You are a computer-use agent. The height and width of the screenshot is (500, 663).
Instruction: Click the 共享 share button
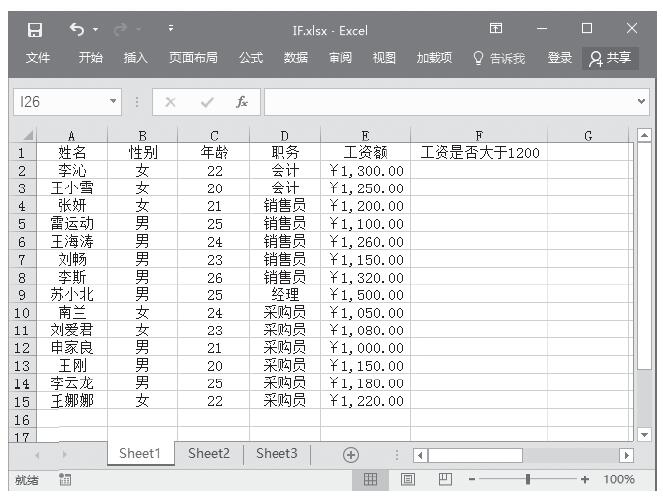coord(610,58)
